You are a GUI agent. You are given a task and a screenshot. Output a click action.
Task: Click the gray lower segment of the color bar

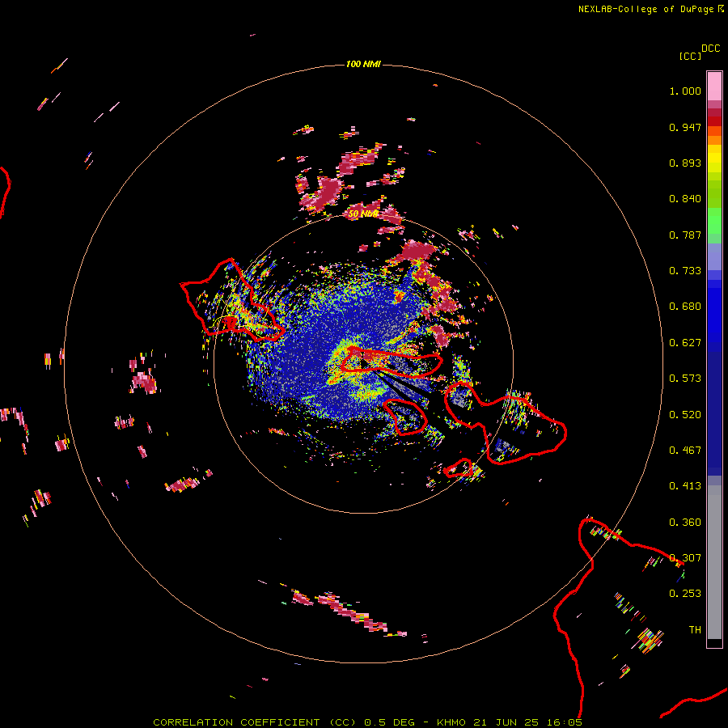coord(714,562)
